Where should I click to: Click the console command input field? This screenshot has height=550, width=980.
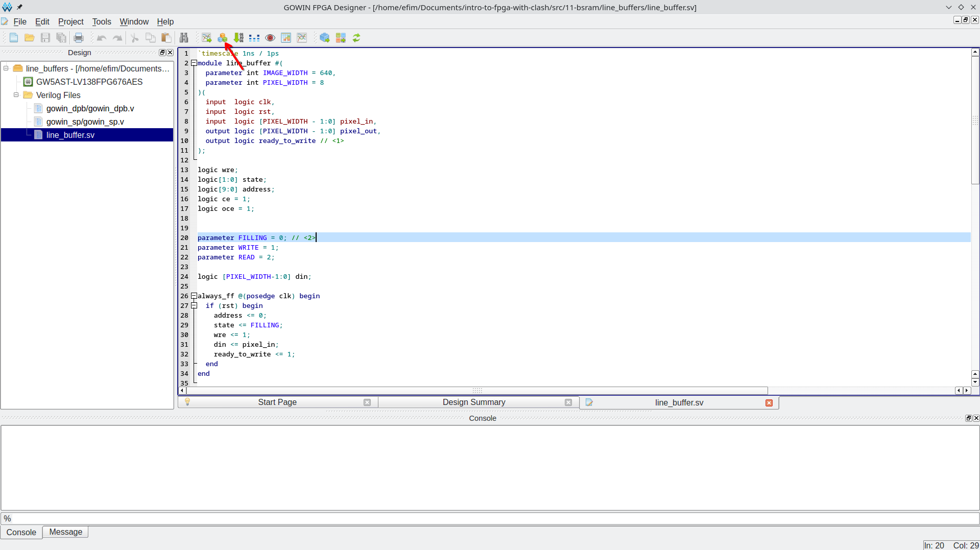(x=490, y=518)
